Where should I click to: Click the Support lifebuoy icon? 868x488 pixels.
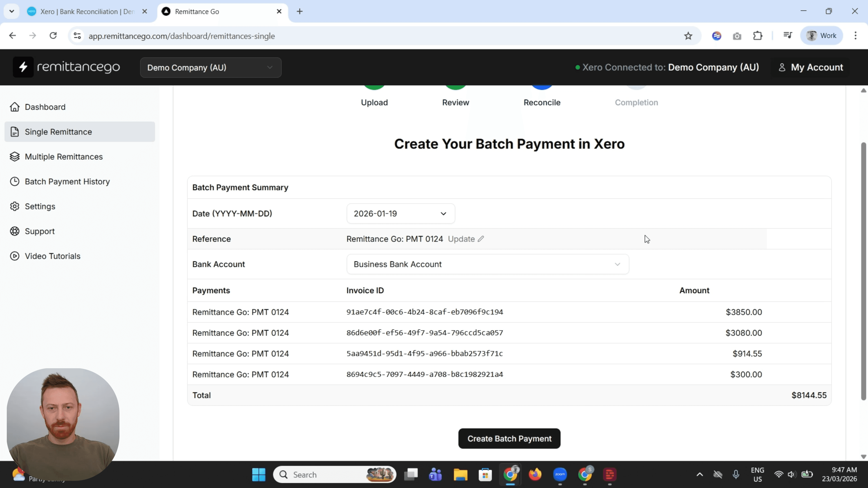(14, 231)
